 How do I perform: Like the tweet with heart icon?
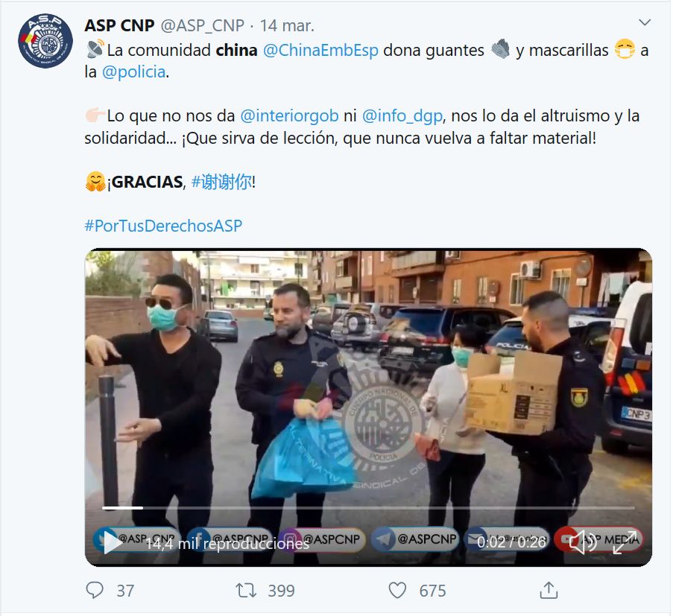tap(397, 590)
